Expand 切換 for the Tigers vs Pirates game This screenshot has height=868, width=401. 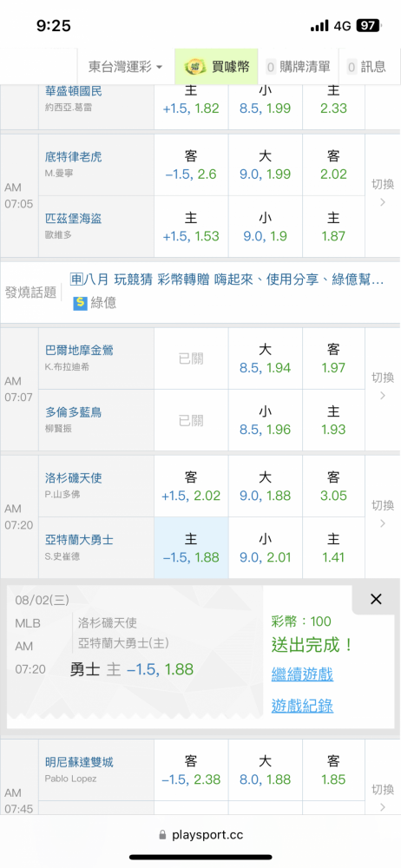[382, 193]
